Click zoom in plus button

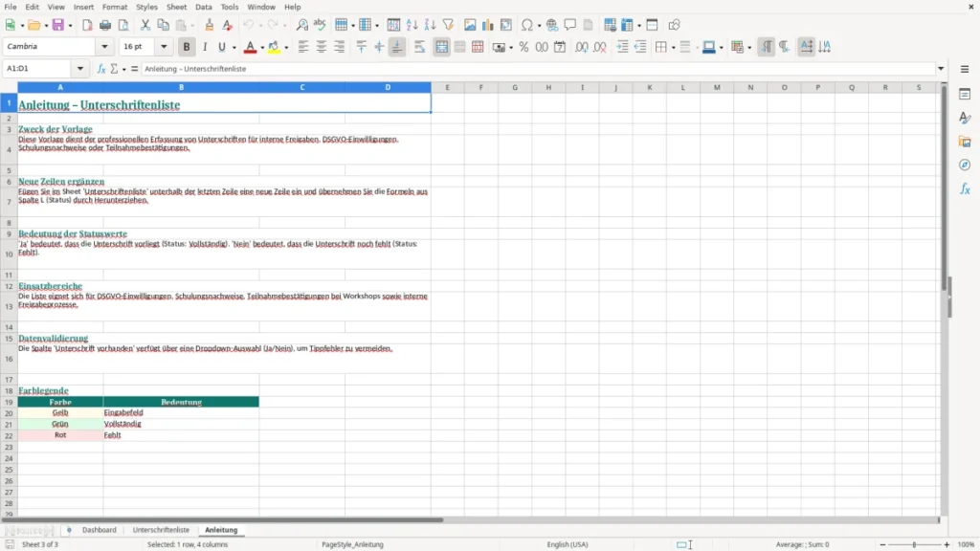[x=947, y=544]
